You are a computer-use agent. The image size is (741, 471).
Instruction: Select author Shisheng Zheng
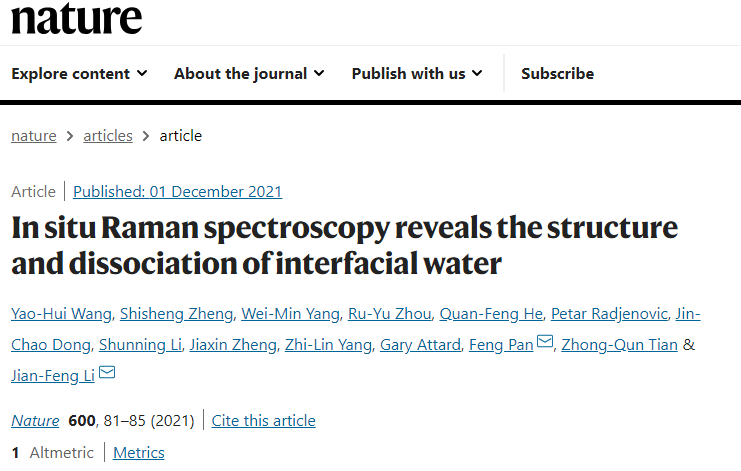[x=176, y=314]
